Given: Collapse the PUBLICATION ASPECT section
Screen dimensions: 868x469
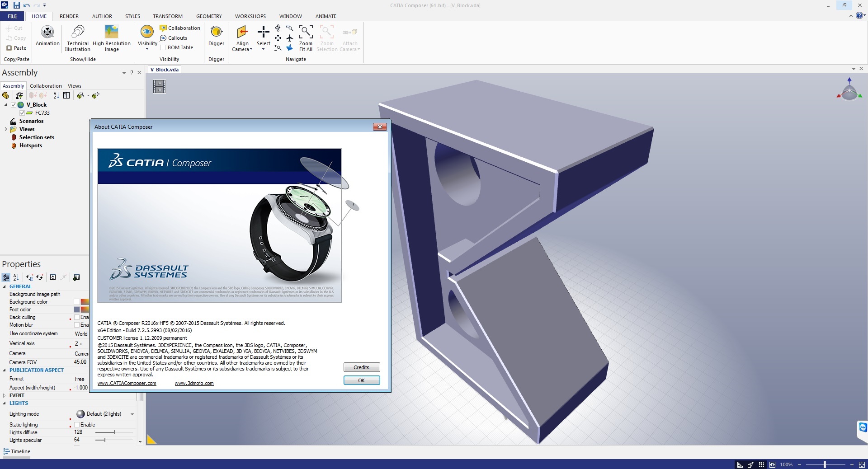Looking at the screenshot, I should 5,370.
